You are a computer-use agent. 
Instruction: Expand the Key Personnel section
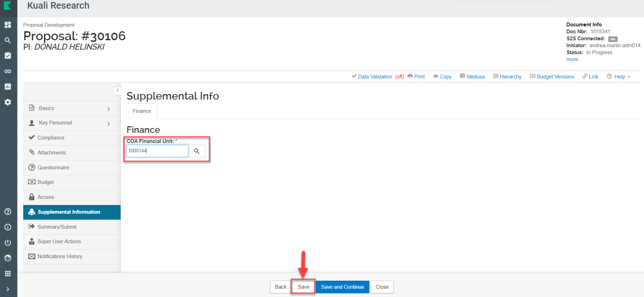click(x=72, y=123)
